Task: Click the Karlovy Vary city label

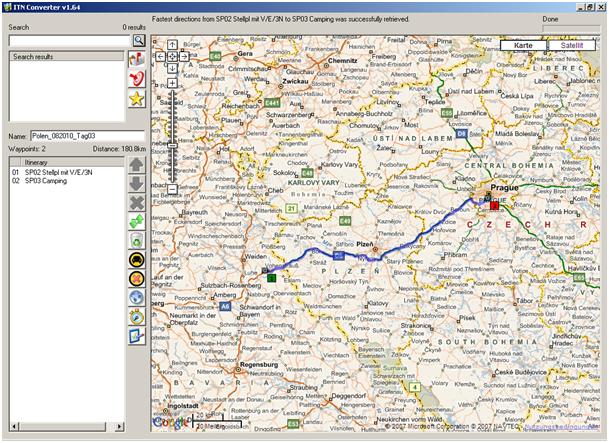Action: [339, 164]
